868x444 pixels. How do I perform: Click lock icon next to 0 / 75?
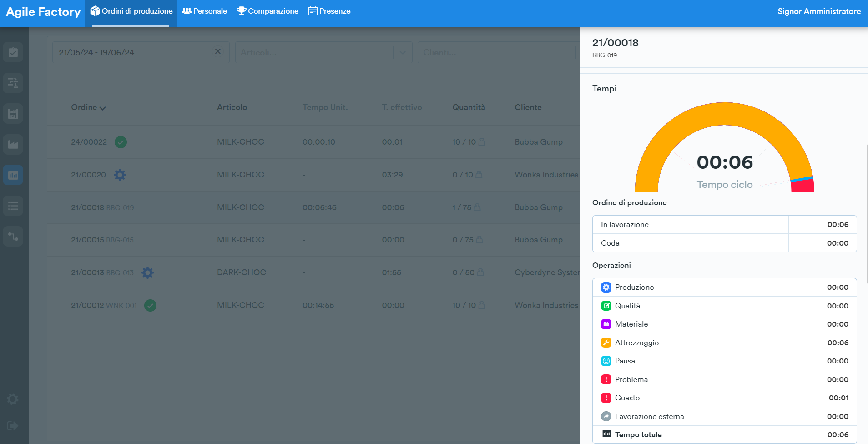(x=479, y=239)
